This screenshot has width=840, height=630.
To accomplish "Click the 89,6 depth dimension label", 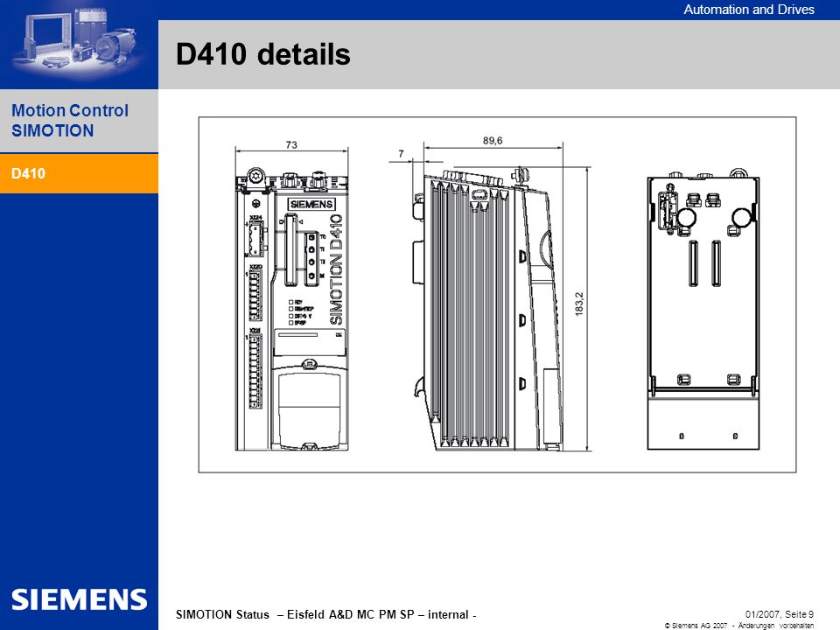I will [x=493, y=140].
